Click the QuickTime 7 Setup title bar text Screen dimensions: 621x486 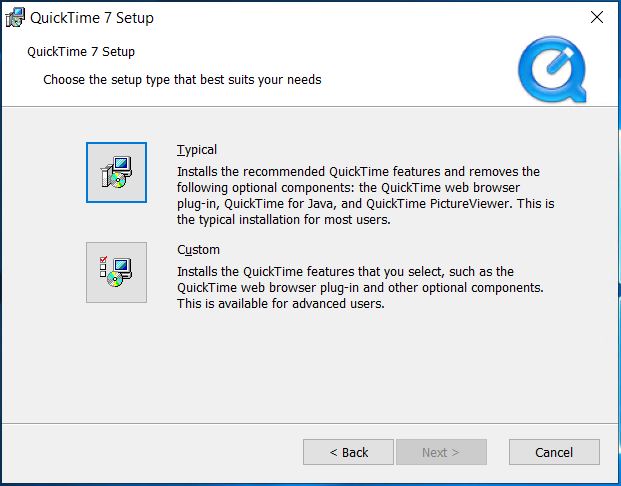point(92,18)
